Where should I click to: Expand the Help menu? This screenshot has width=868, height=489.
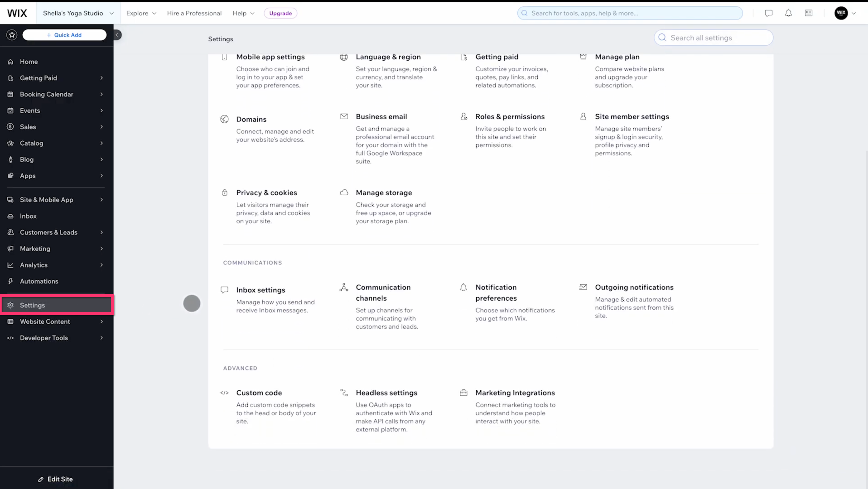243,13
